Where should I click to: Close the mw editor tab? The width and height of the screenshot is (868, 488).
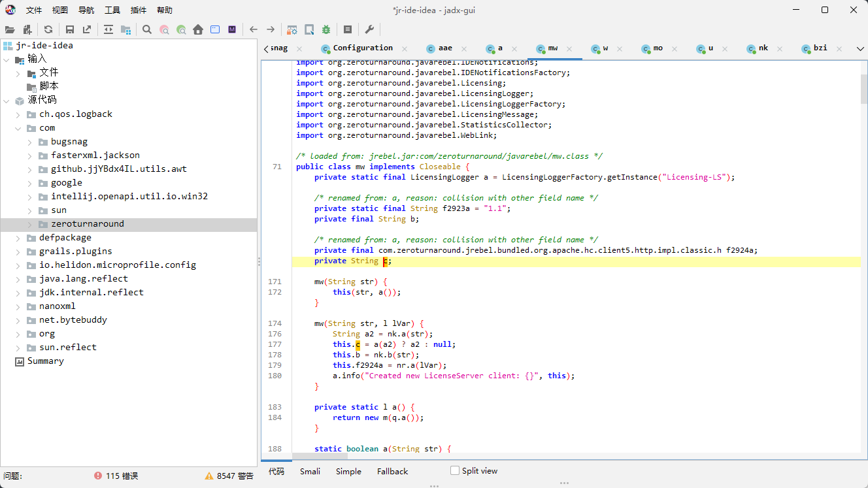coord(569,48)
